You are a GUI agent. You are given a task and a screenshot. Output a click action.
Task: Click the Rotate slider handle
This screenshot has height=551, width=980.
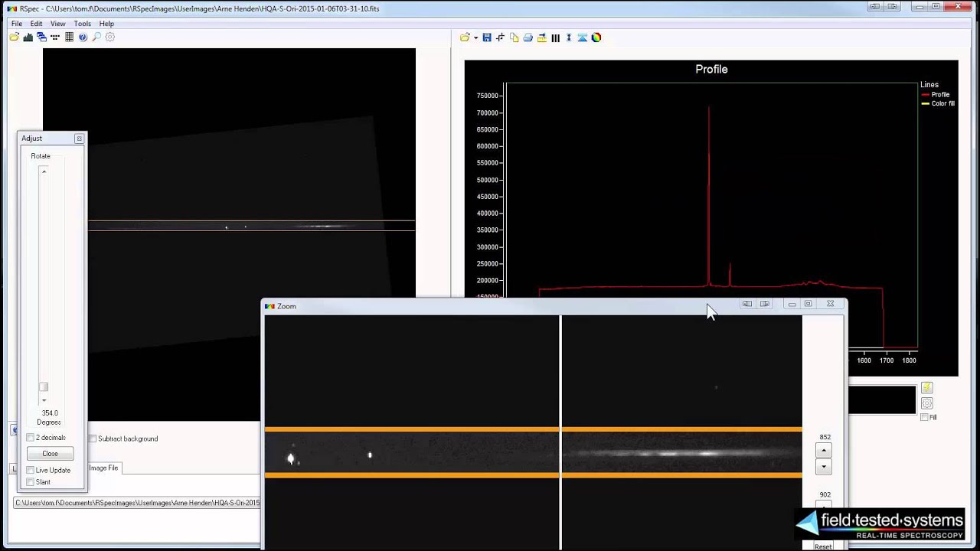pos(44,387)
